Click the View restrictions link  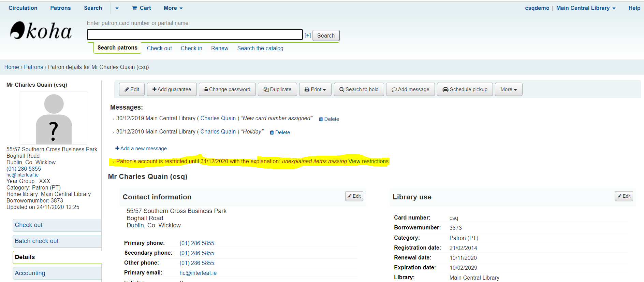(x=368, y=161)
